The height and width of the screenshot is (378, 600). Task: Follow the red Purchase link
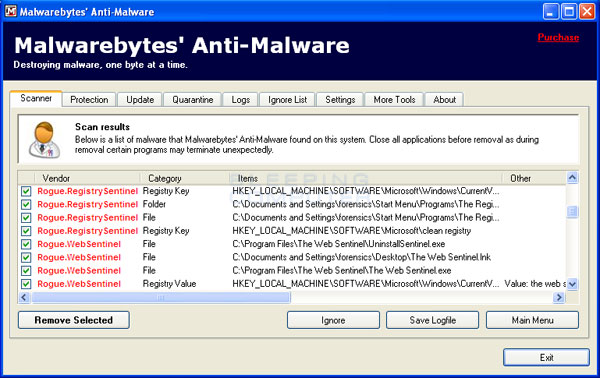click(x=558, y=37)
